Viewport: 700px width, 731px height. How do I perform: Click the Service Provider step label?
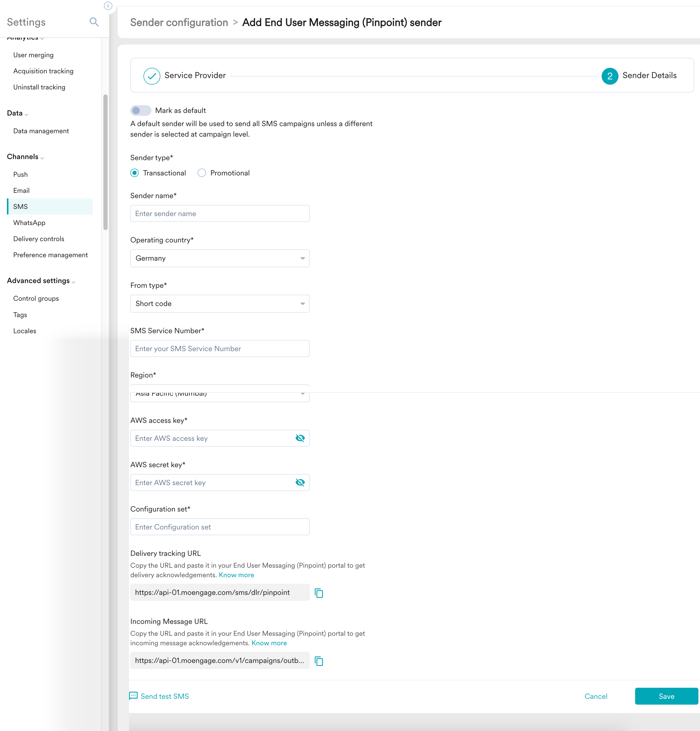click(x=195, y=75)
